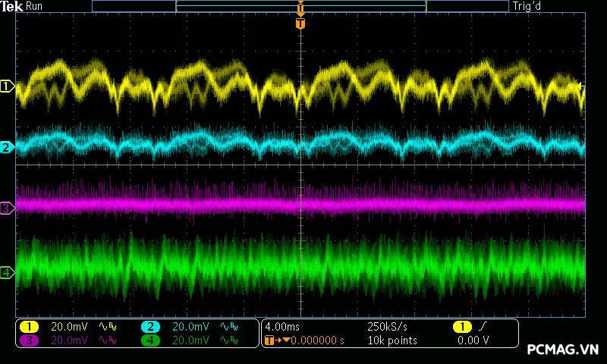Click the trigger source channel 1 badge
The height and width of the screenshot is (364, 607).
pyautogui.click(x=461, y=327)
